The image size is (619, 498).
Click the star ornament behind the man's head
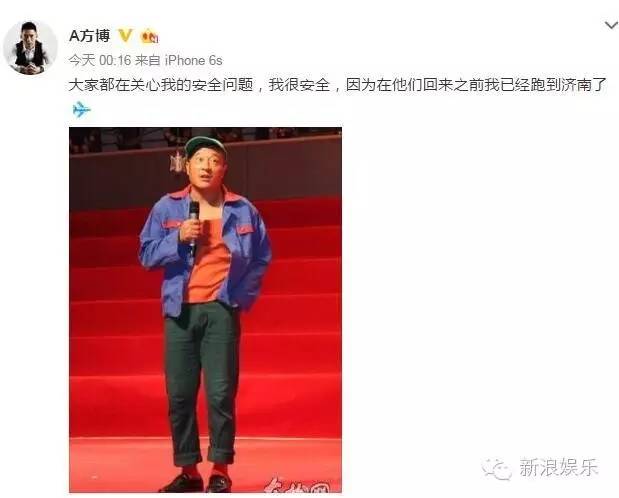[178, 161]
